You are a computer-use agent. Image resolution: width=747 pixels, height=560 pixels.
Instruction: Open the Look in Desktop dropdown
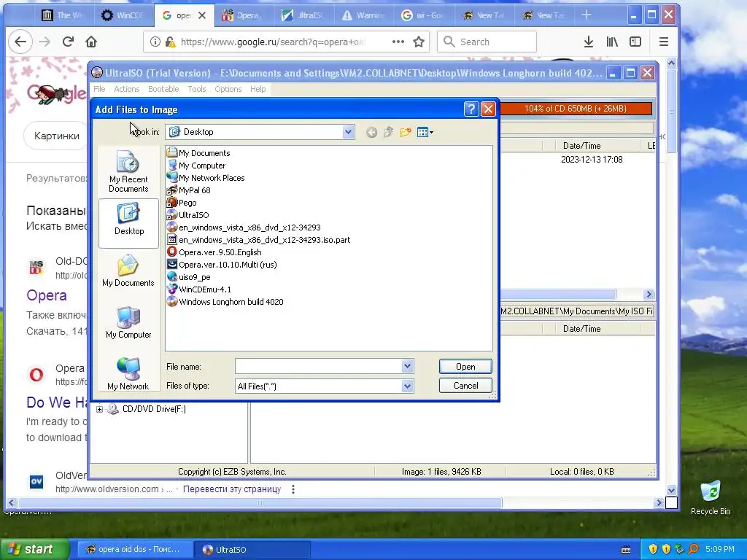[x=348, y=132]
